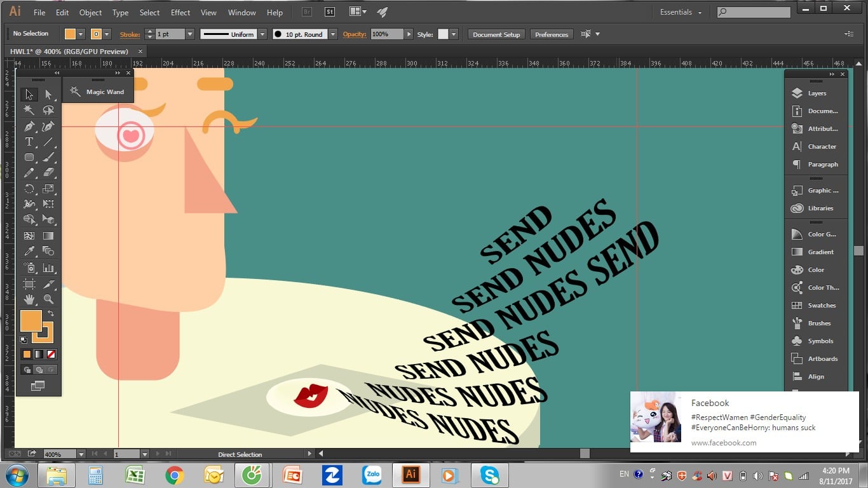
Task: Select the Eyedropper tool
Action: (x=29, y=252)
